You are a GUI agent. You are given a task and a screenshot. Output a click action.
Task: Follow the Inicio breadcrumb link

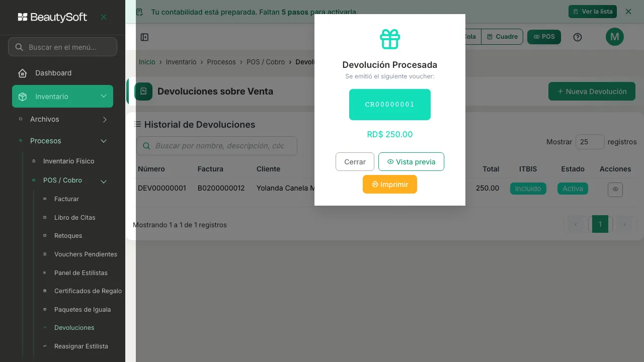[147, 62]
